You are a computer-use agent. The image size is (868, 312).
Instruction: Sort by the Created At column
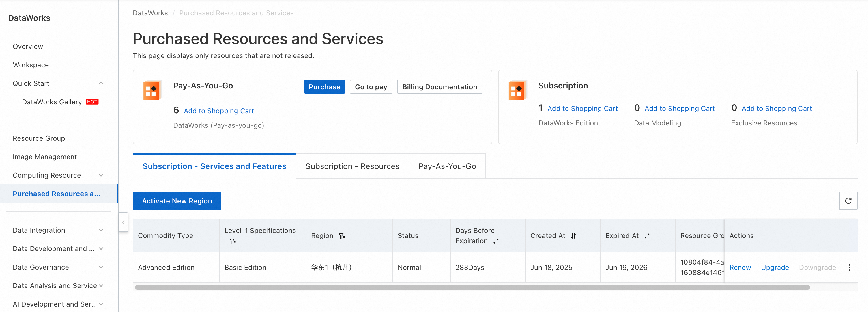573,236
